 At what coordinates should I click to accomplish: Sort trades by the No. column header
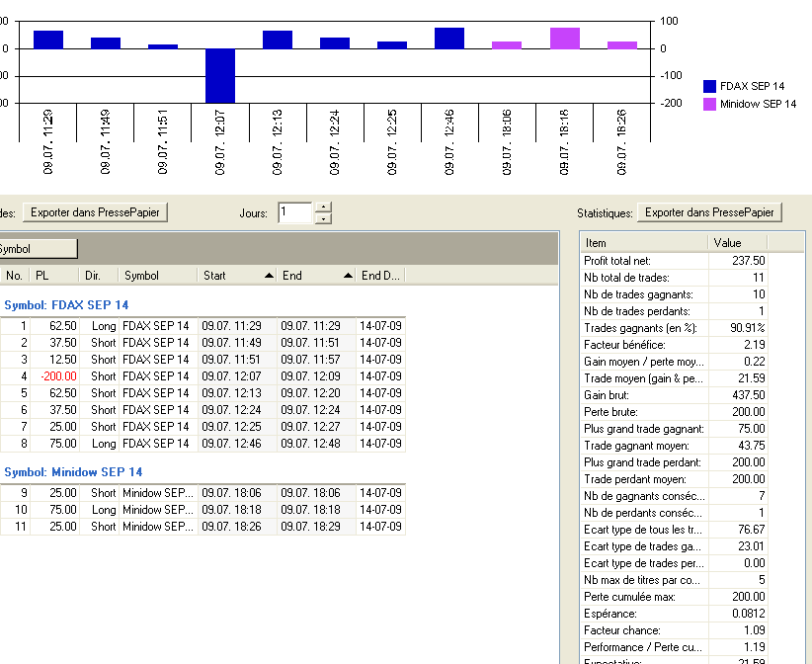[x=14, y=276]
